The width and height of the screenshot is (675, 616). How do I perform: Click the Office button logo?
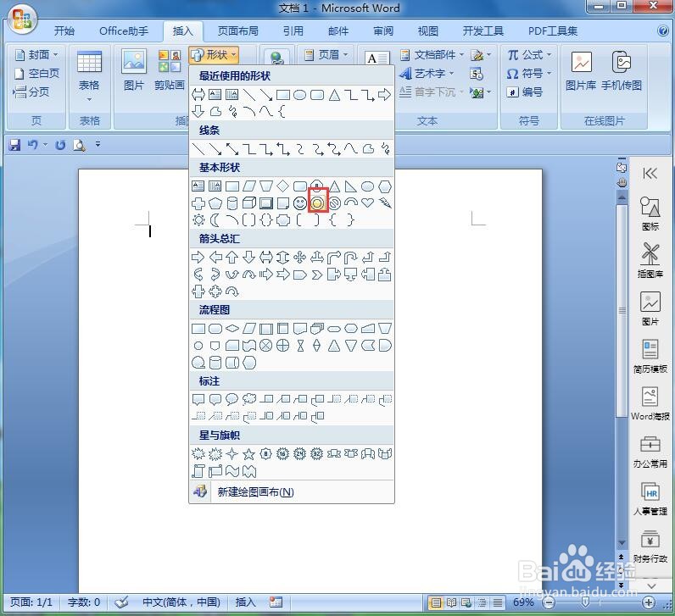tap(21, 20)
